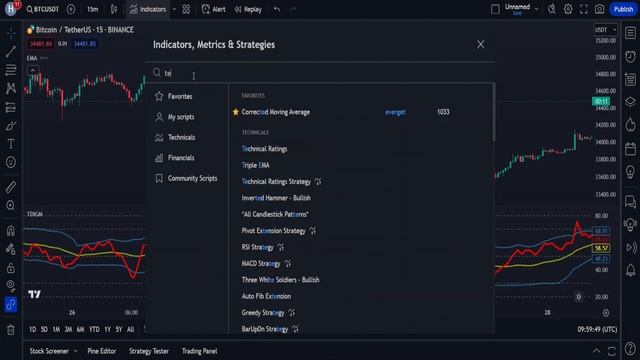
Task: Toggle magnet mode for drawings
Action: 11,231
